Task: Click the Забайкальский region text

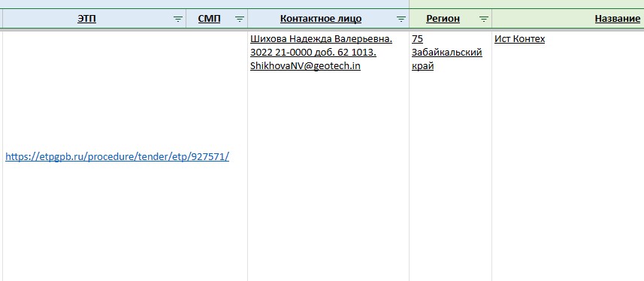Action: click(x=447, y=53)
